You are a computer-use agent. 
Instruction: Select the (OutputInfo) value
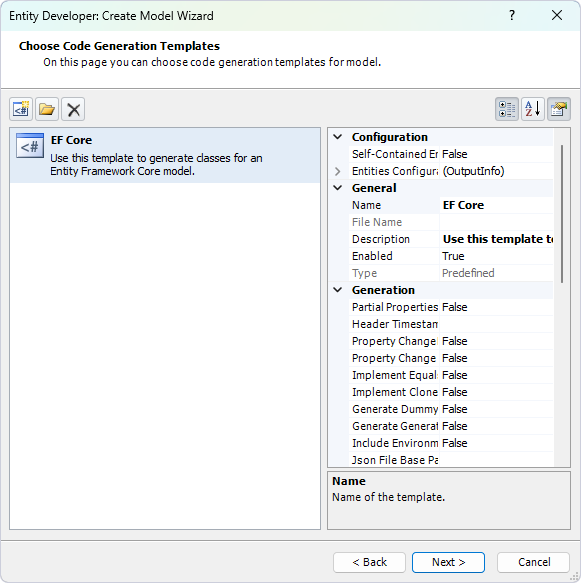[497, 171]
